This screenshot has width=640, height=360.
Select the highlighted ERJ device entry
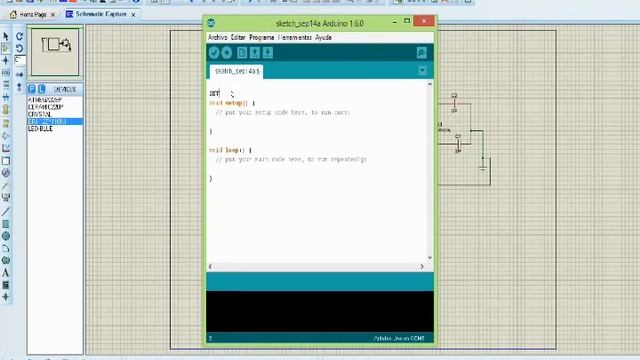pos(55,122)
